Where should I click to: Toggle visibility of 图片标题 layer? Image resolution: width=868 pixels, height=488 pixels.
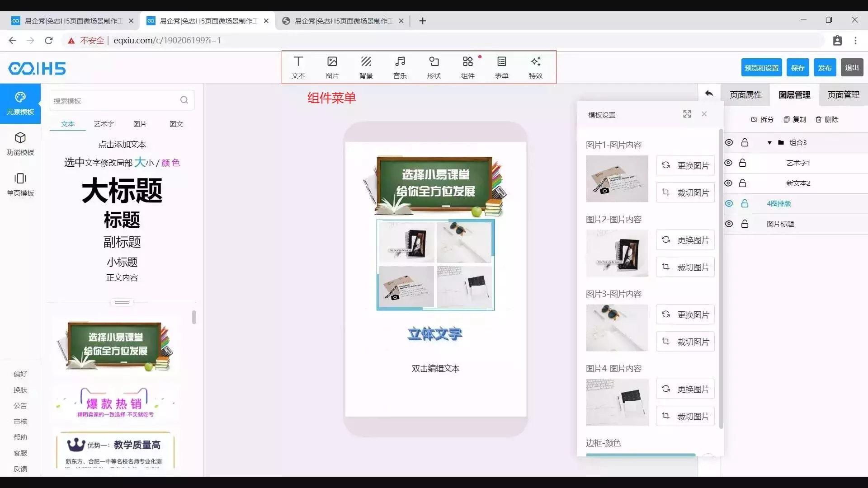point(729,224)
